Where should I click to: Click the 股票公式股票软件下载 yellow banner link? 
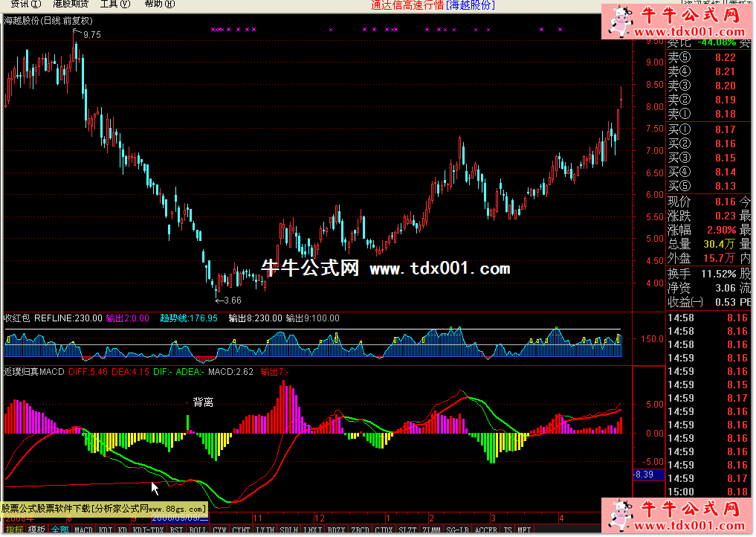(x=103, y=509)
